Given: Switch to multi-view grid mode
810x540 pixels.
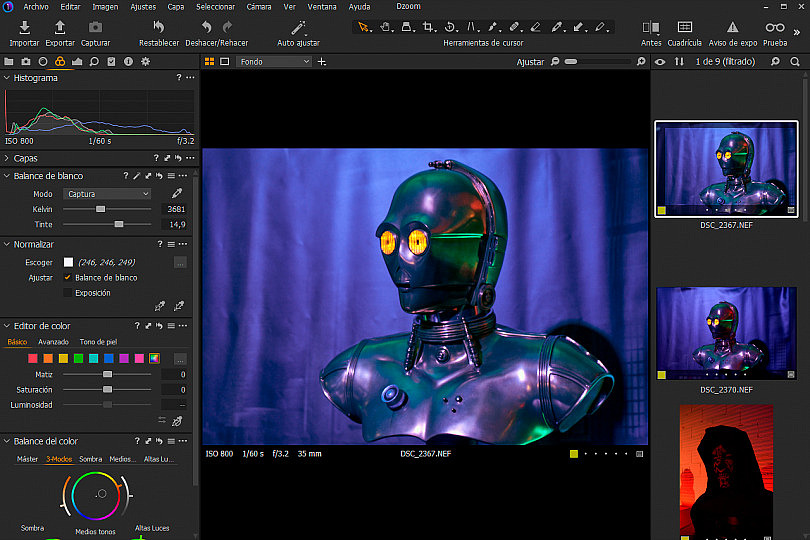Looking at the screenshot, I should [209, 61].
